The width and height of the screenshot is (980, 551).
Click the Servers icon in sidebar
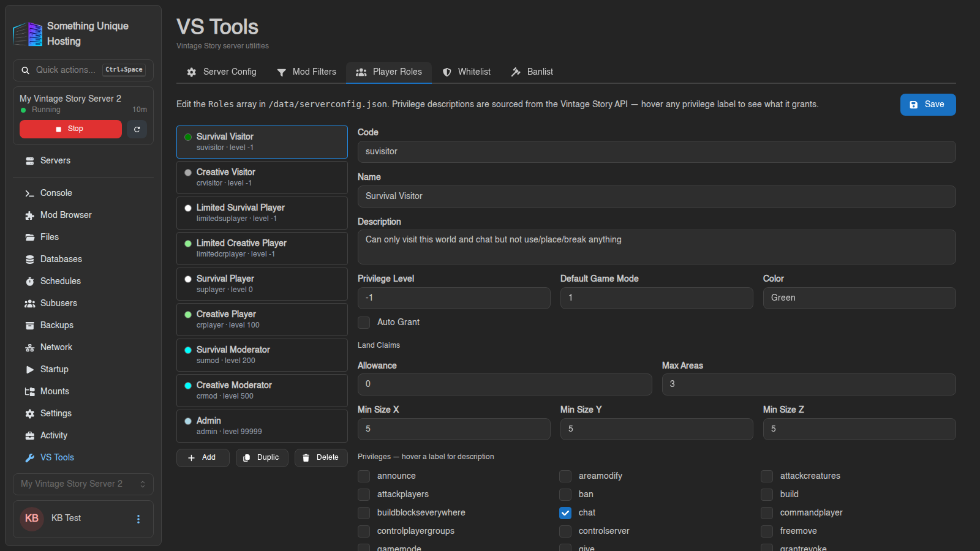click(x=29, y=161)
